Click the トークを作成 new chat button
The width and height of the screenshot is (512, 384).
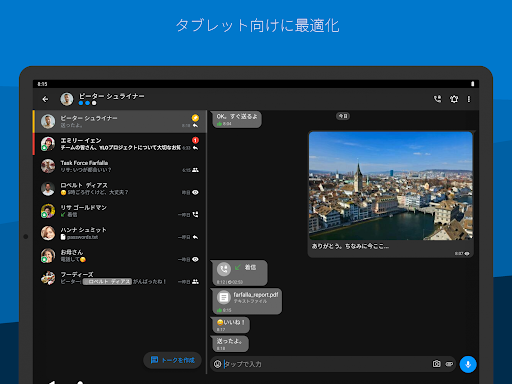click(172, 360)
